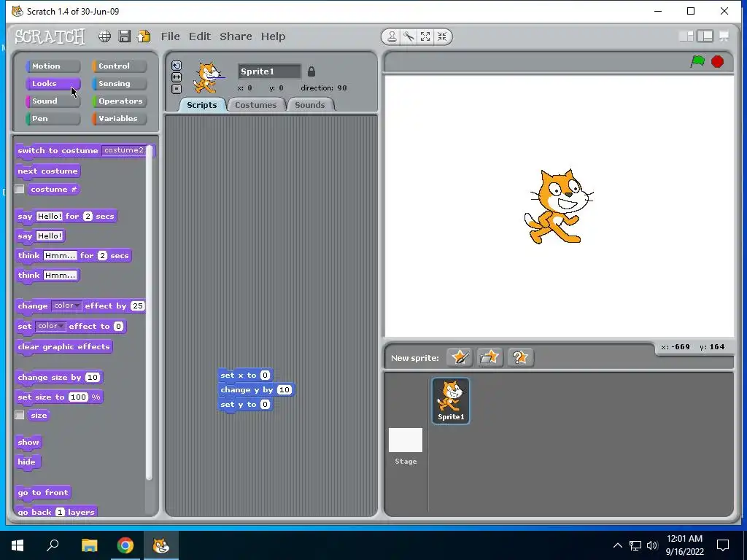The height and width of the screenshot is (560, 747).
Task: Select the Stage thumbnail
Action: tap(406, 446)
